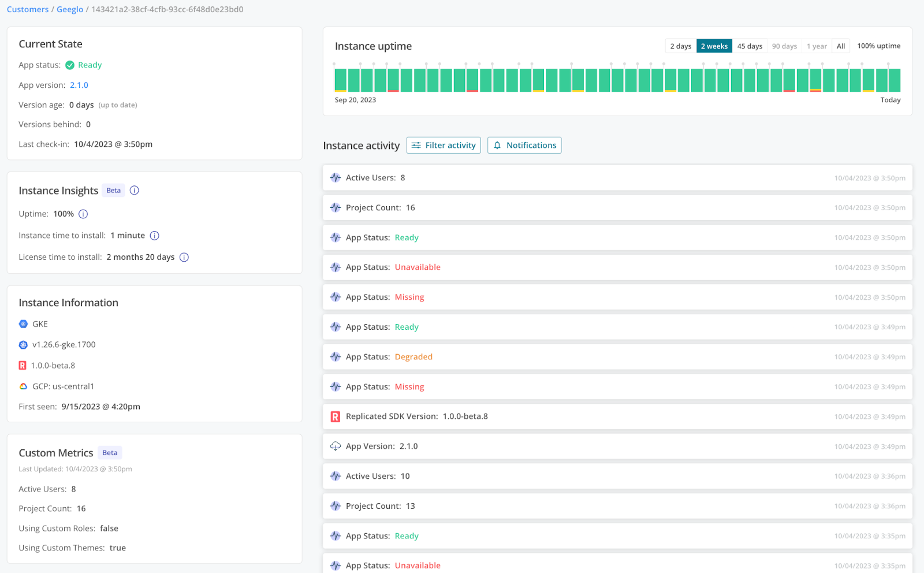Image resolution: width=924 pixels, height=573 pixels.
Task: Open the Notifications button
Action: (524, 146)
